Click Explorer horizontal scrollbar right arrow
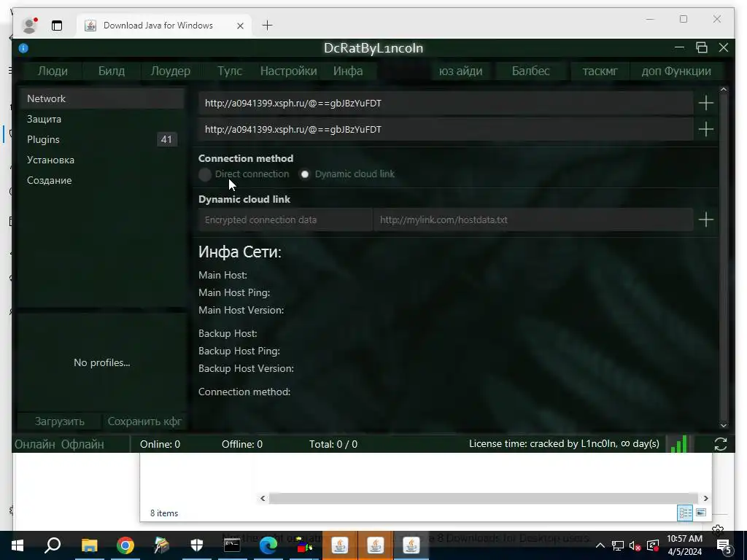Viewport: 747px width, 560px height. [705, 498]
